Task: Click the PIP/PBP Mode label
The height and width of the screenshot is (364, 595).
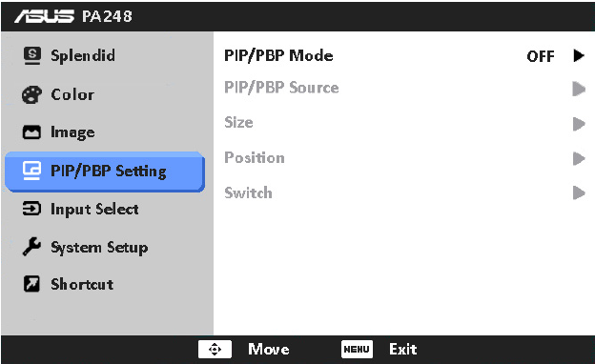Action: [278, 55]
